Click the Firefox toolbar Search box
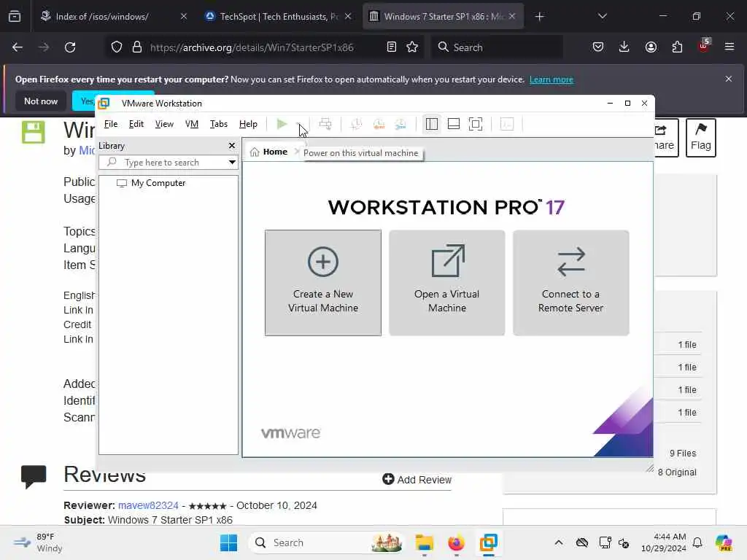The image size is (747, 560). click(498, 47)
